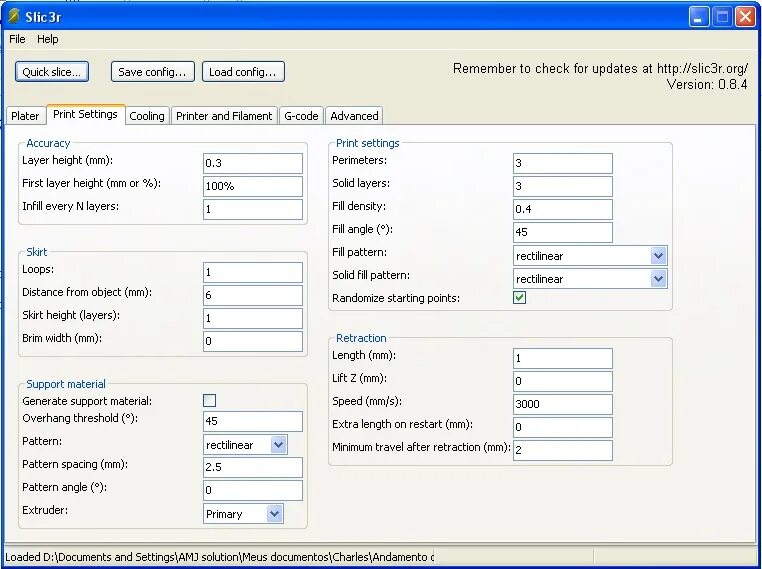Edit the Fill density field

click(x=563, y=209)
